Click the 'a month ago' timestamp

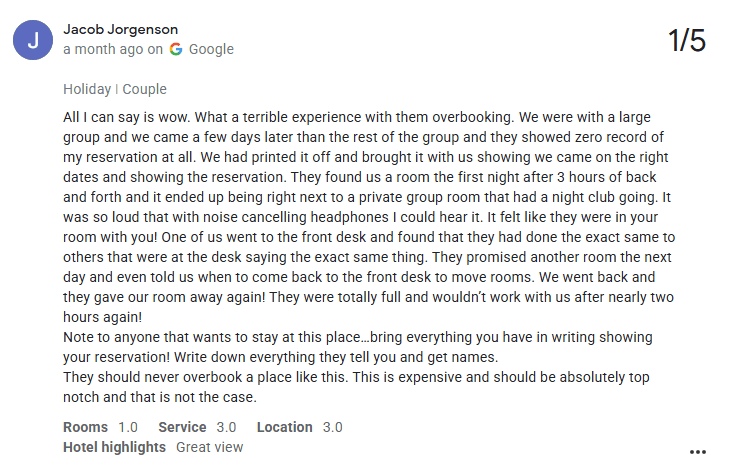point(103,49)
